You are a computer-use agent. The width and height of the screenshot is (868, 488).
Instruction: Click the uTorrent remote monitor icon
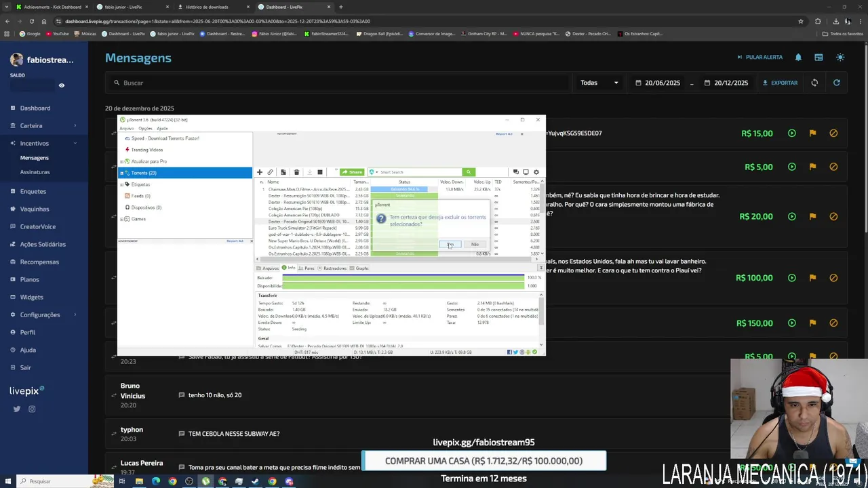[x=526, y=172]
